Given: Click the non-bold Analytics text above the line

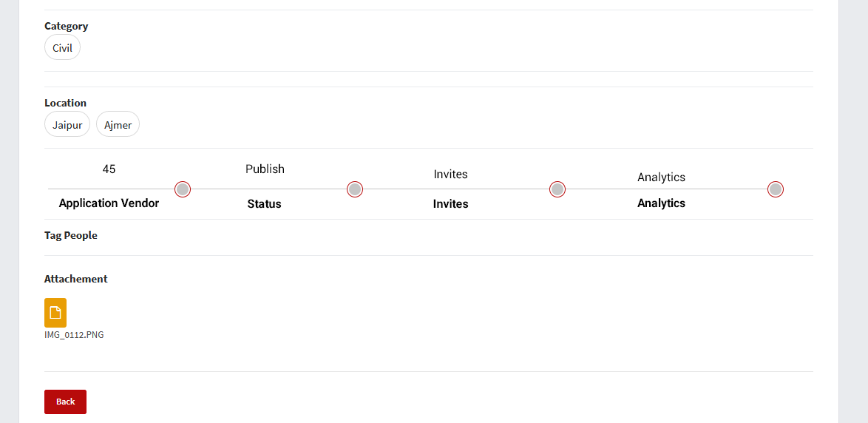Looking at the screenshot, I should click(x=661, y=177).
